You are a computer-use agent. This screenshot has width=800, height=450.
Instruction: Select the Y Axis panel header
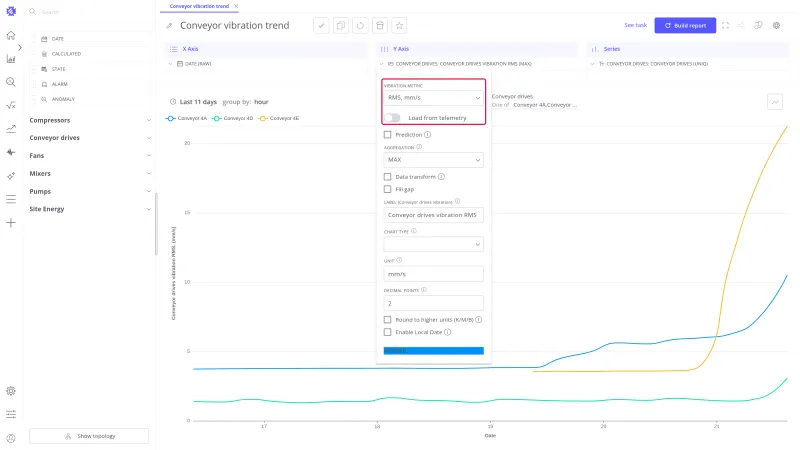tap(477, 49)
